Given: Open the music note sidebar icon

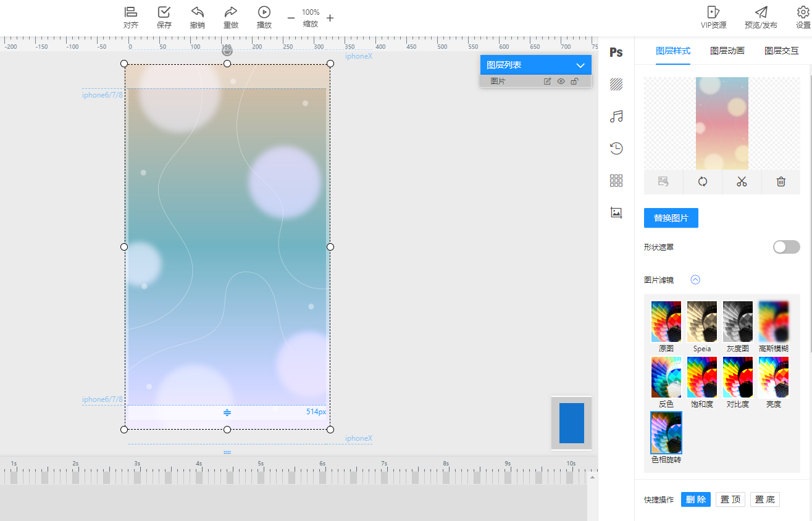Looking at the screenshot, I should click(x=616, y=117).
